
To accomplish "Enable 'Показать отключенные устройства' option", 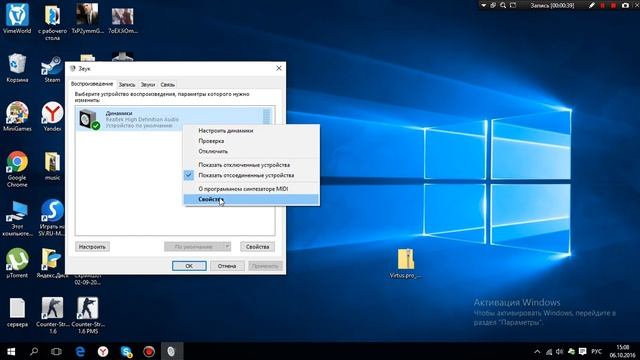I will tap(251, 165).
